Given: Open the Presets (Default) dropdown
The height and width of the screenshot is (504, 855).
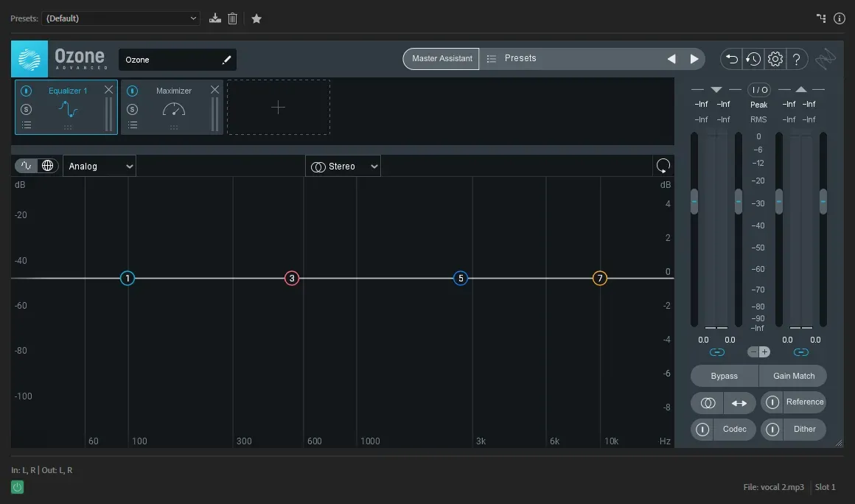Looking at the screenshot, I should point(120,18).
